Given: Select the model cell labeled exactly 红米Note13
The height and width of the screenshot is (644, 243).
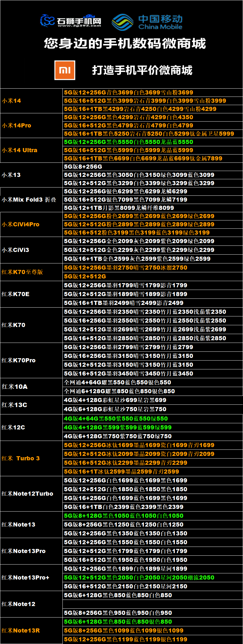Looking at the screenshot, I should (x=32, y=525).
